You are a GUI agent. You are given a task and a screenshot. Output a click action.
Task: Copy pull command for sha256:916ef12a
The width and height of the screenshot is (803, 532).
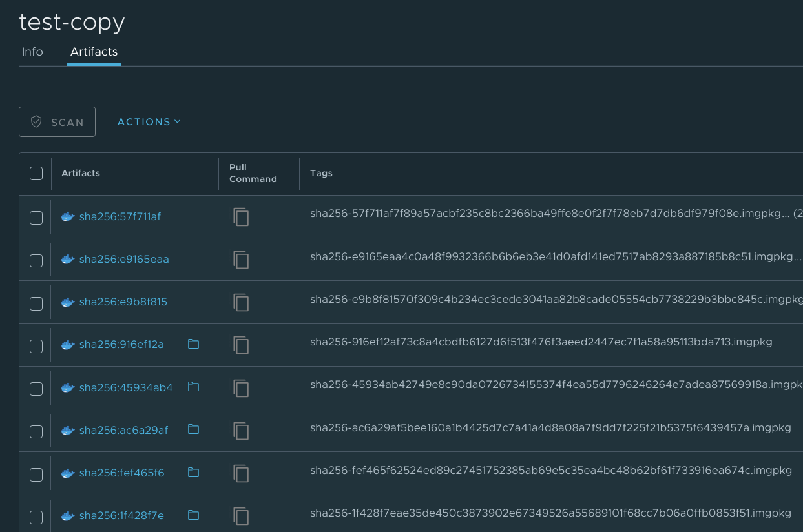point(241,345)
